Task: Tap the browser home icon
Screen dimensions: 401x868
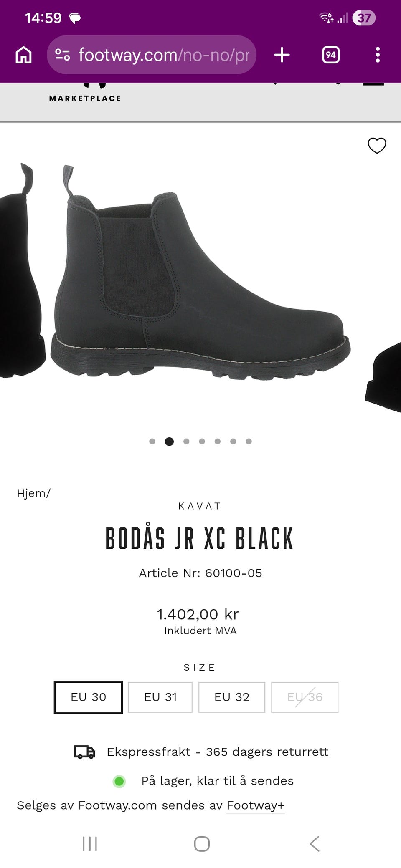Action: (x=23, y=55)
